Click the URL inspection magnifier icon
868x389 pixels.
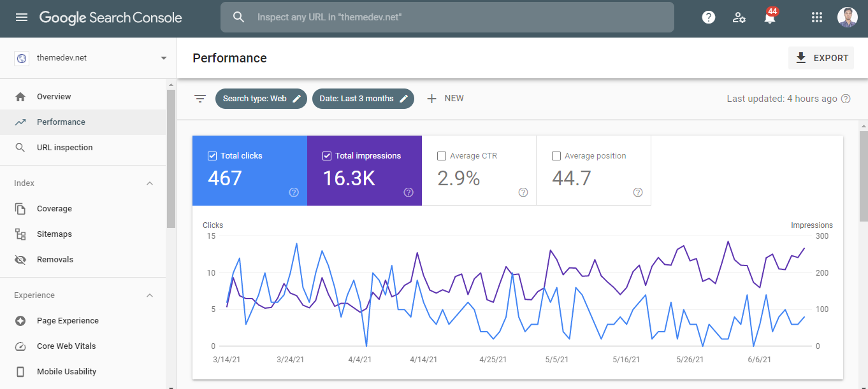(20, 148)
